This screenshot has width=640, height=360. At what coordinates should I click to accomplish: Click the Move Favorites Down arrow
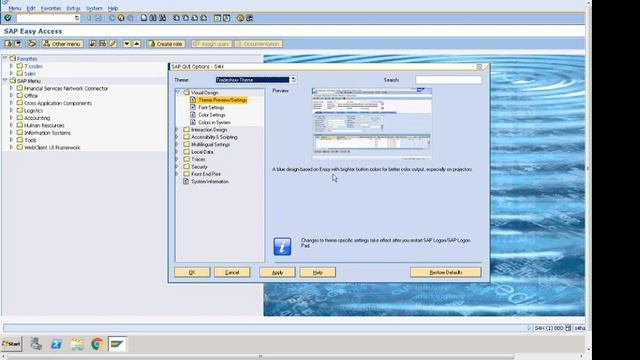127,44
